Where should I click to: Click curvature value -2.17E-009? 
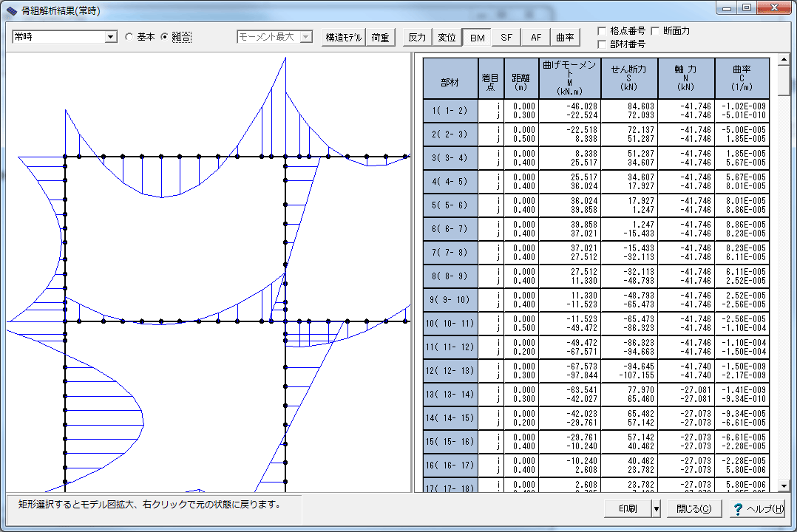pyautogui.click(x=744, y=375)
